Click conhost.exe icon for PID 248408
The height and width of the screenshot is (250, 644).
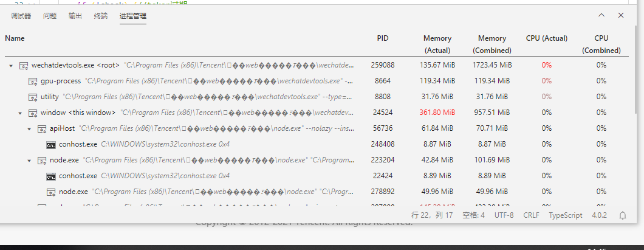tap(51, 144)
